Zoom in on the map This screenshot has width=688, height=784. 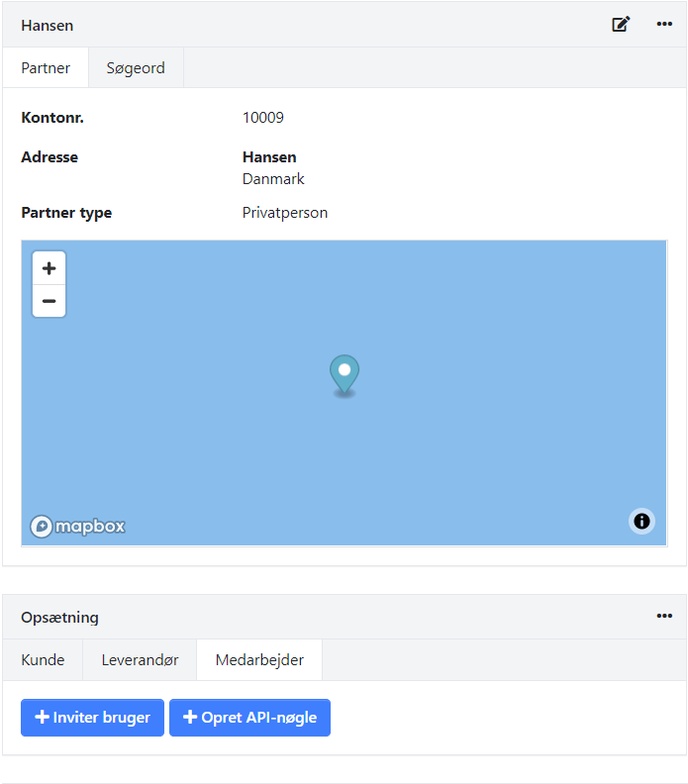click(x=49, y=268)
